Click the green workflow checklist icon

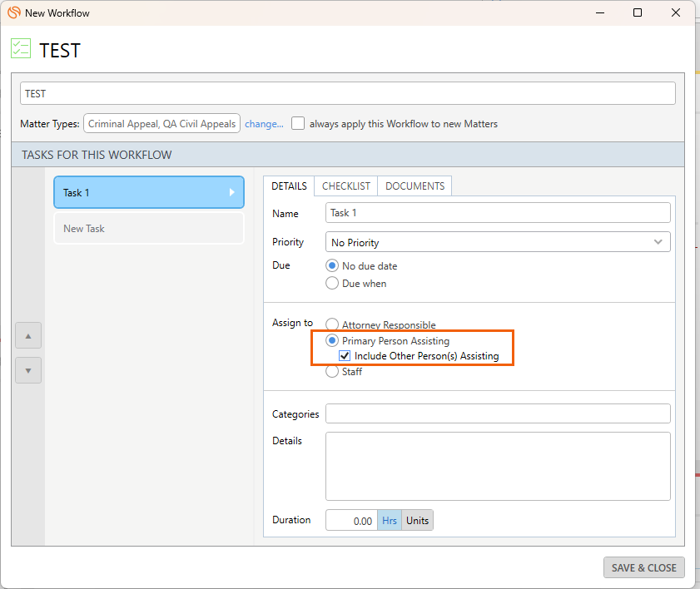pos(21,48)
